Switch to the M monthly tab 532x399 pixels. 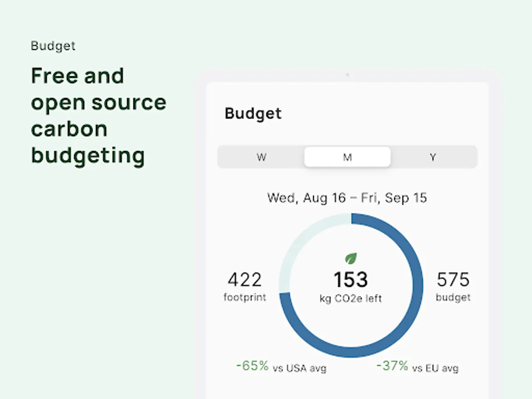[348, 157]
